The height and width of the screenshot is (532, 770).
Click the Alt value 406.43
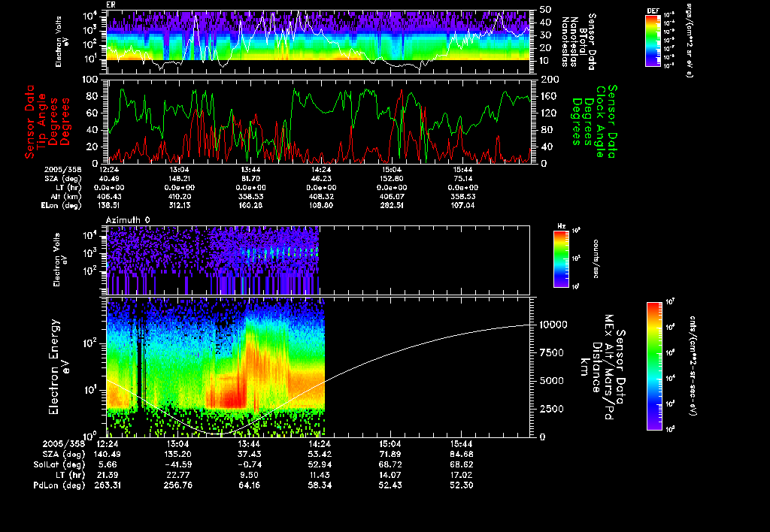click(109, 197)
